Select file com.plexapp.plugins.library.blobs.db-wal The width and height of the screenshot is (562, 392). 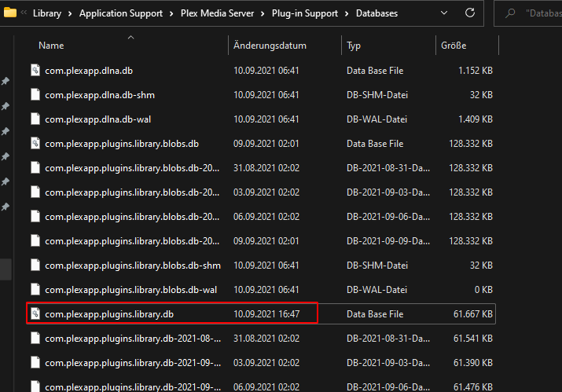click(x=130, y=290)
